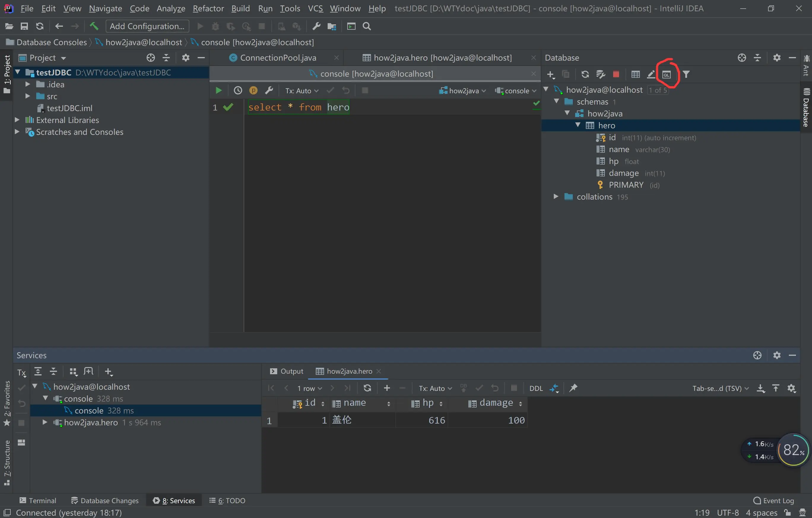Open query history clock icon
812x518 pixels.
pyautogui.click(x=238, y=90)
